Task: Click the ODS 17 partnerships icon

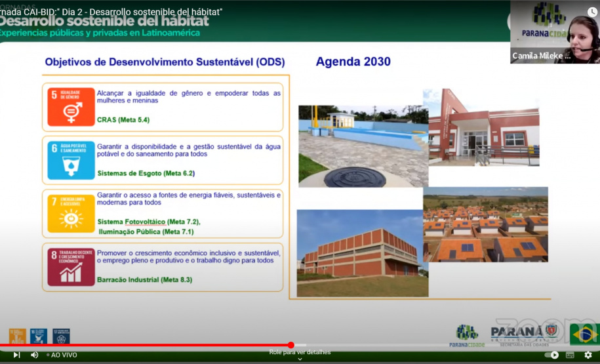Action: [61, 336]
